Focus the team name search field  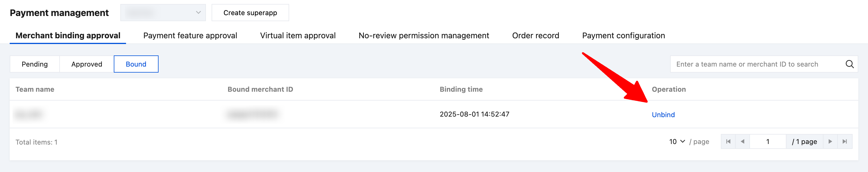click(755, 64)
